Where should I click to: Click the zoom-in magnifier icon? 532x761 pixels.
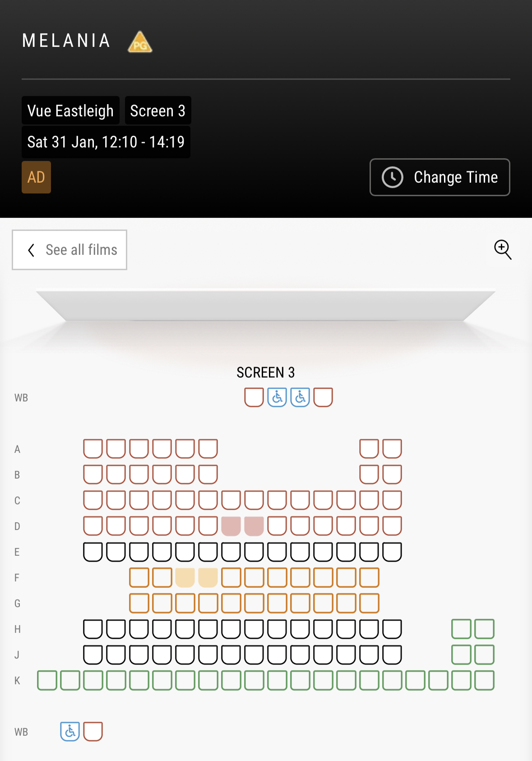[x=503, y=249]
